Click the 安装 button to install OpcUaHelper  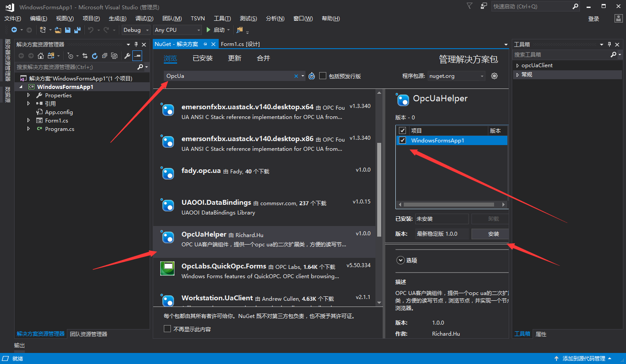490,234
